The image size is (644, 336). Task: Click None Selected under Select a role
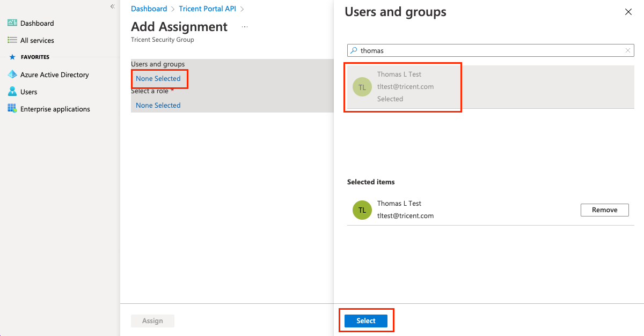(158, 105)
